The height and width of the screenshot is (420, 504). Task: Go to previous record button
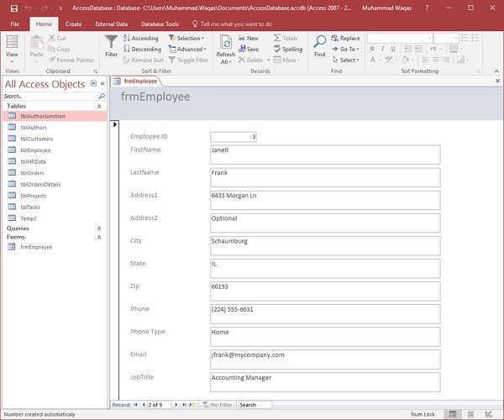coord(144,405)
